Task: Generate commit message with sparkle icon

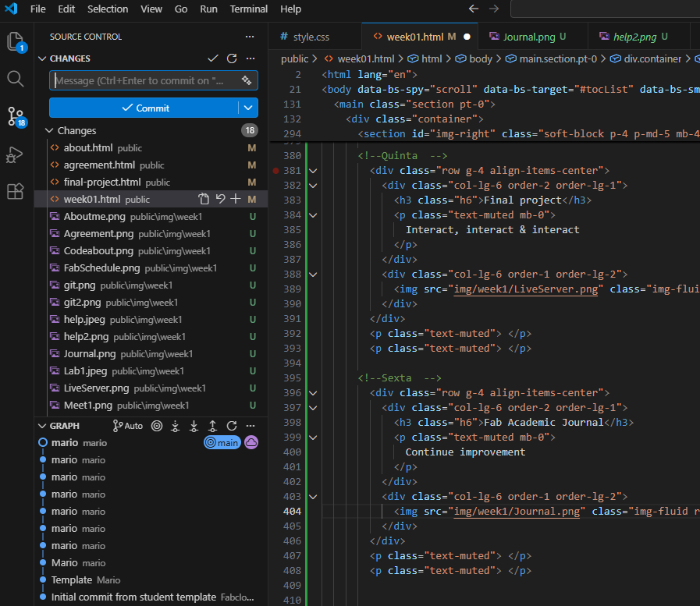Action: point(246,80)
